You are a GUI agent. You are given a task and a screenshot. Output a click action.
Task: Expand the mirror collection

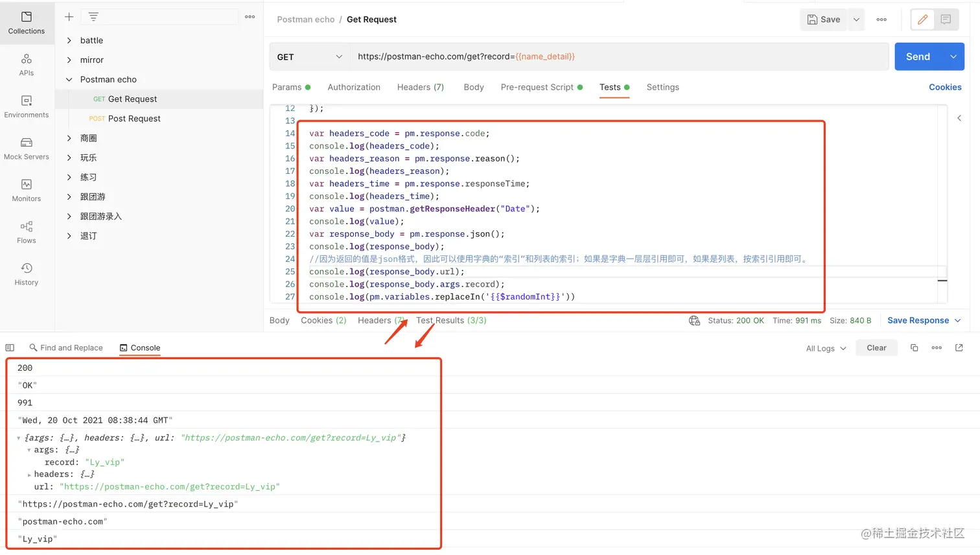69,60
